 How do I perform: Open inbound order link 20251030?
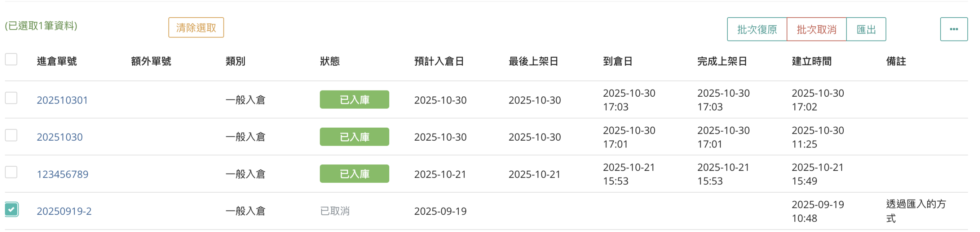tap(59, 137)
